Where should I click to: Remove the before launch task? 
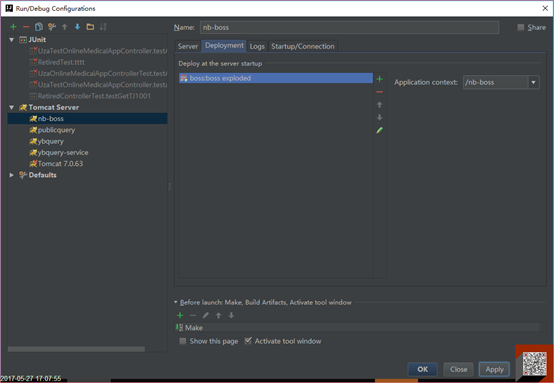[x=193, y=315]
